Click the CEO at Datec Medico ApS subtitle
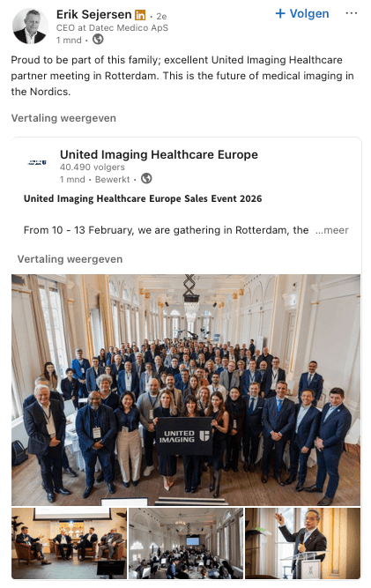Screen dimensions: 371x588 pos(112,27)
